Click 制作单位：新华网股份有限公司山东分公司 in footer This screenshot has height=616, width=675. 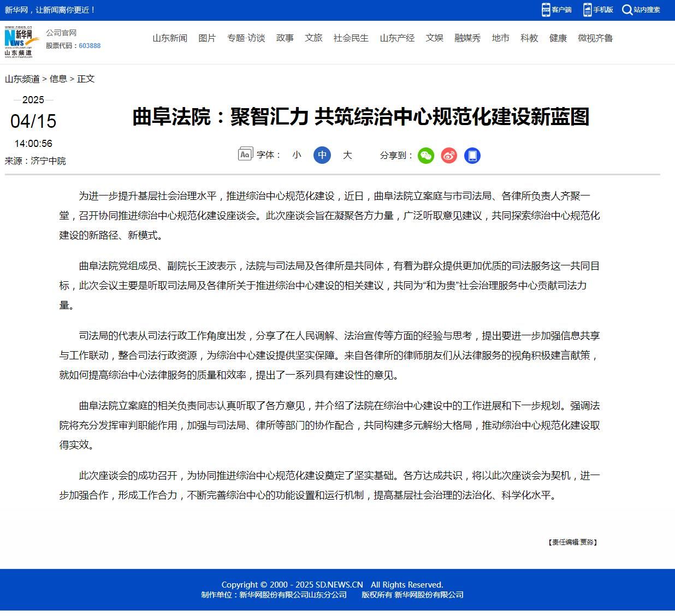pos(274,595)
